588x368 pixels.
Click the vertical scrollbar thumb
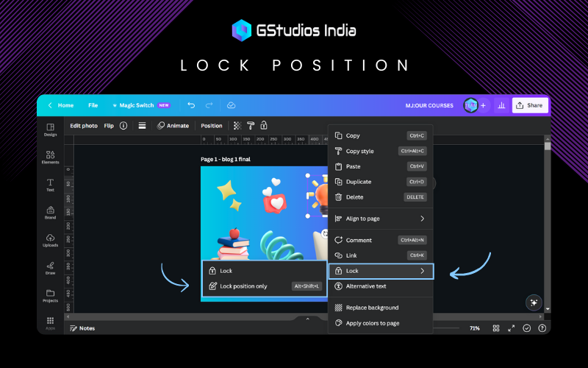548,146
